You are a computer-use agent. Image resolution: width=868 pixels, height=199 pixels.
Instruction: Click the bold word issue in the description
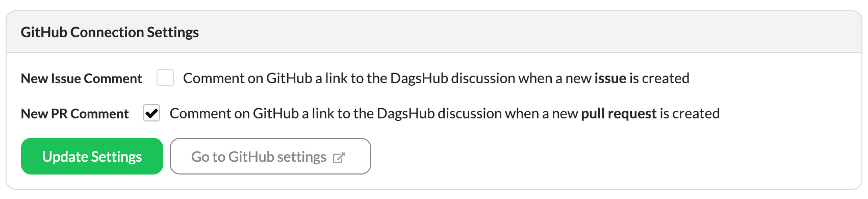[610, 78]
